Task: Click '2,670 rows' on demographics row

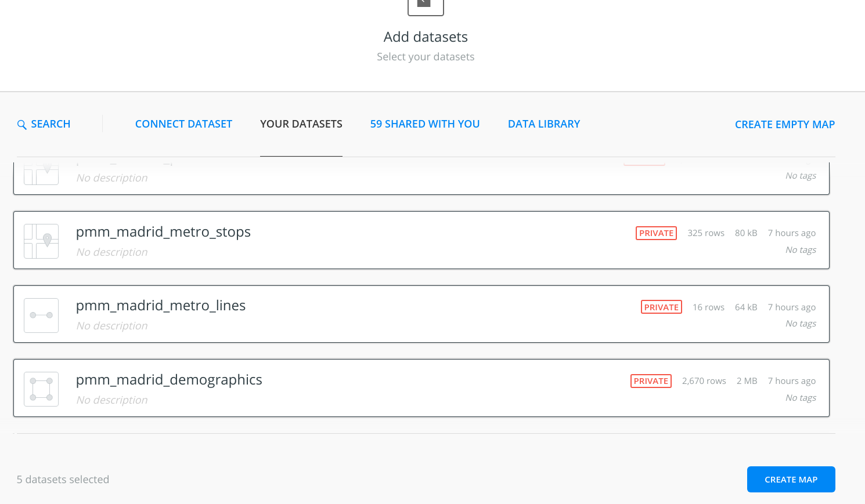Action: [704, 381]
